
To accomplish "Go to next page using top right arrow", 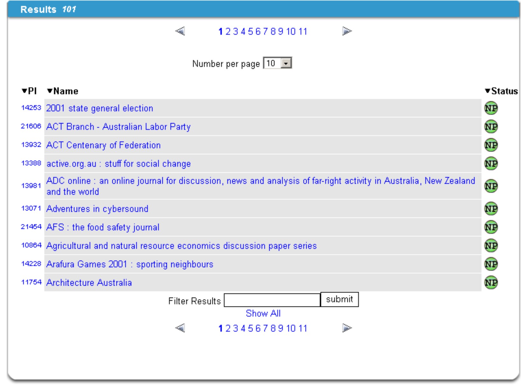I will click(x=347, y=31).
